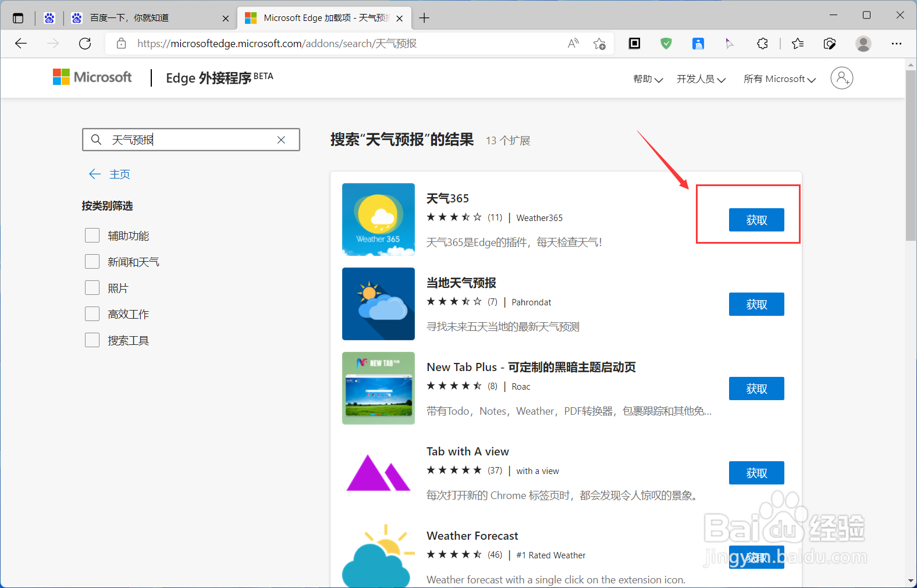Open the 当地天气预报 title link
This screenshot has height=588, width=917.
pos(461,283)
